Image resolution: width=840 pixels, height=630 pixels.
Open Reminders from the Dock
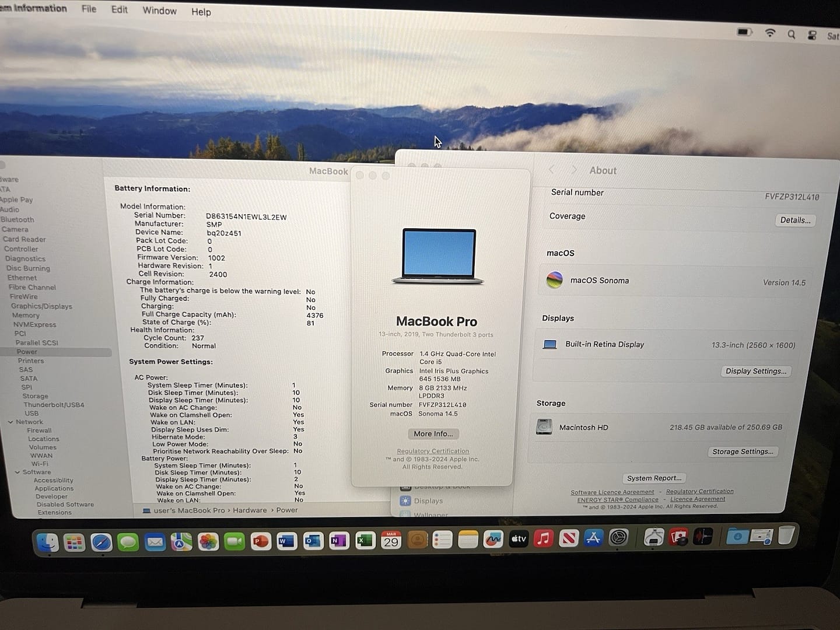[x=443, y=540]
